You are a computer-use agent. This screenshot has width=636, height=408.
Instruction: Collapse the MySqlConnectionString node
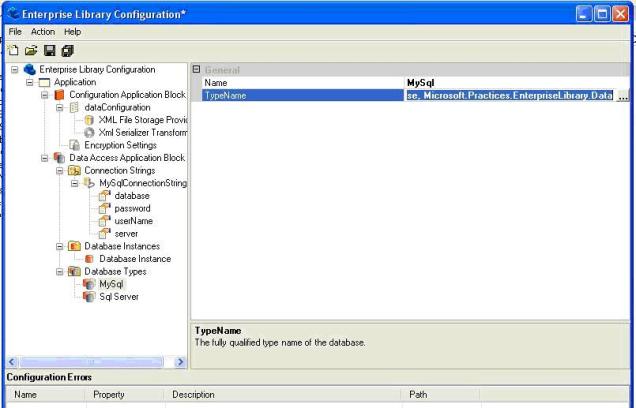pyautogui.click(x=75, y=183)
